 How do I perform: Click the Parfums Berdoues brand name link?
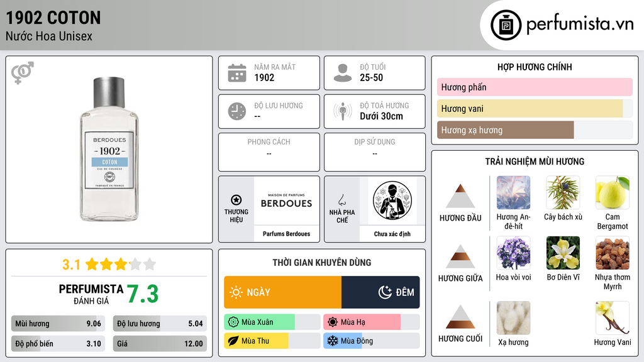tap(286, 234)
